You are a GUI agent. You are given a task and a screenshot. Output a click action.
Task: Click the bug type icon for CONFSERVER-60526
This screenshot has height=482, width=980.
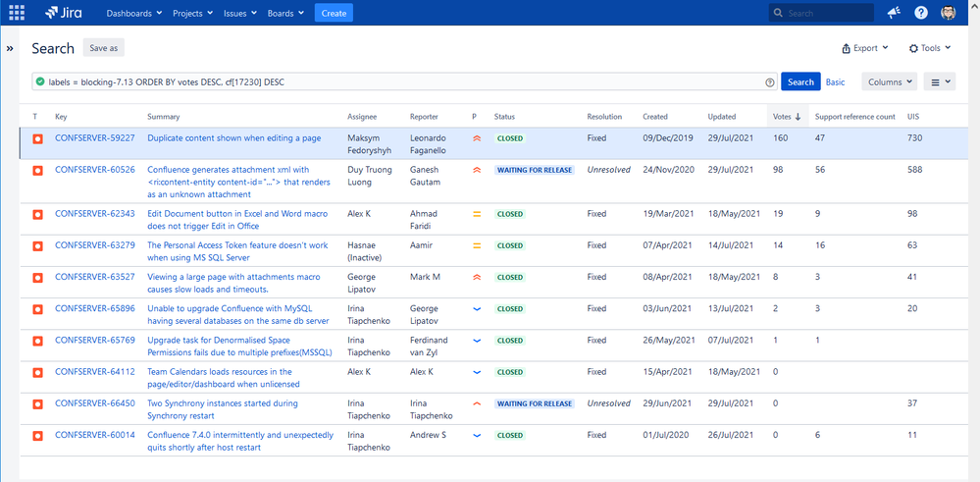point(37,170)
